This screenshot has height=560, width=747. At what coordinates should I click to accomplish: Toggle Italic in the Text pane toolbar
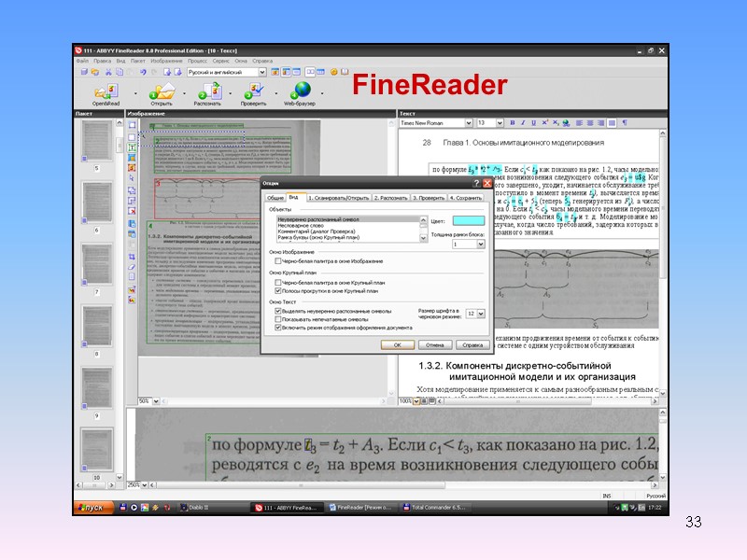pos(523,123)
